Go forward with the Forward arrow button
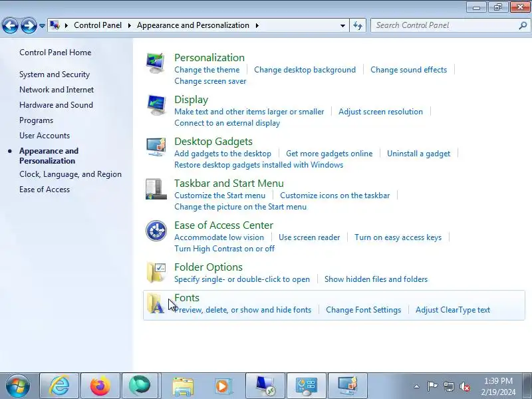 click(29, 25)
